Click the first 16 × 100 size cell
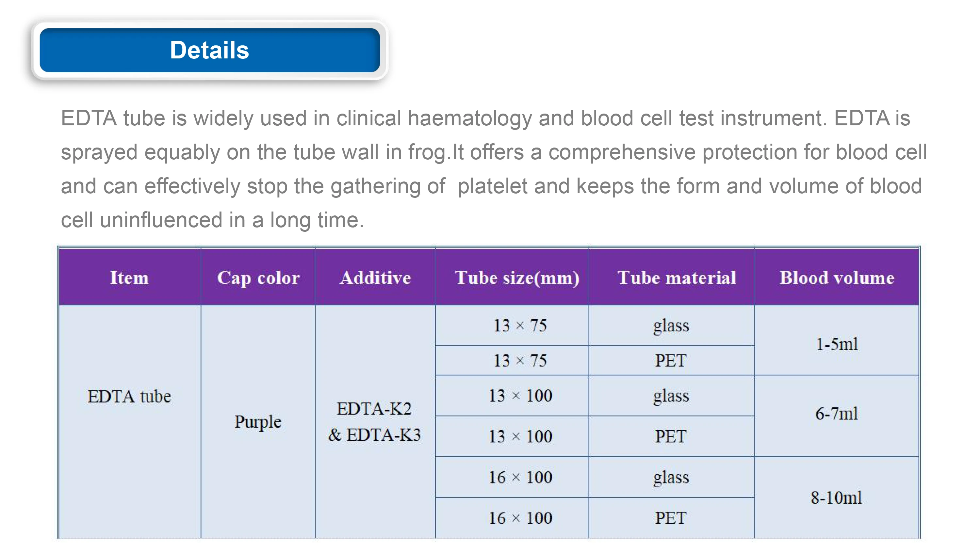 pyautogui.click(x=520, y=477)
